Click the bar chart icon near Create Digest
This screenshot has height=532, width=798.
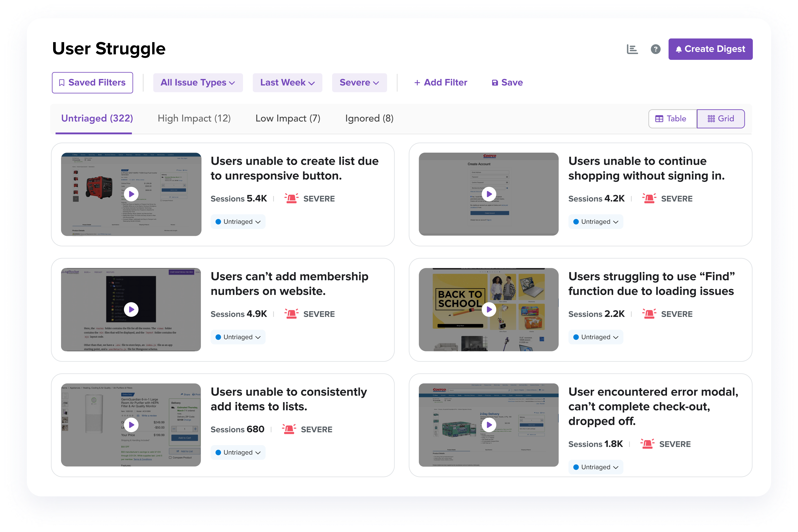coord(632,49)
